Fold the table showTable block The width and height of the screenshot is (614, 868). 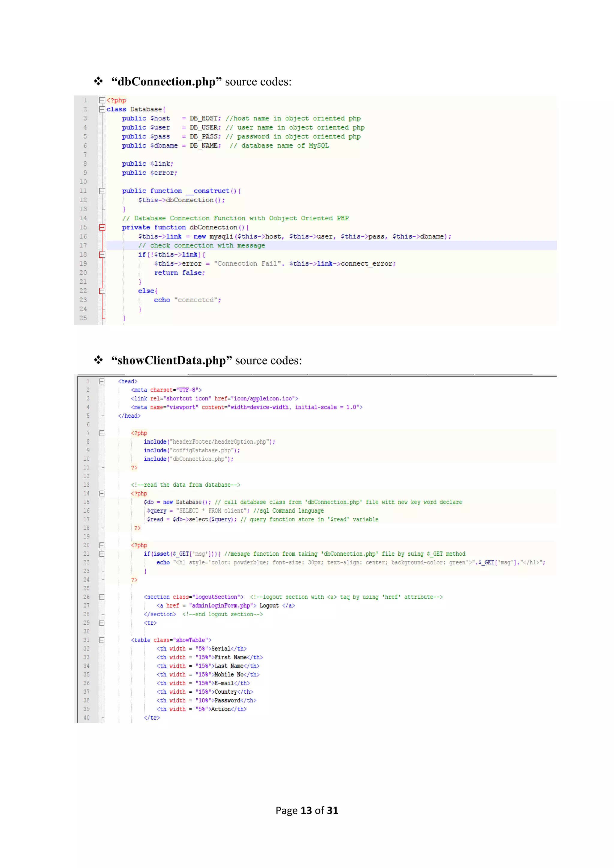pos(102,640)
